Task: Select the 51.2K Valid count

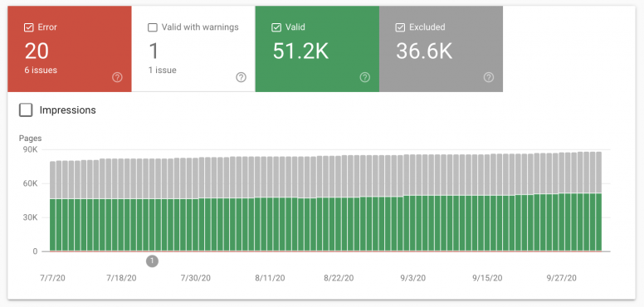Action: (300, 51)
